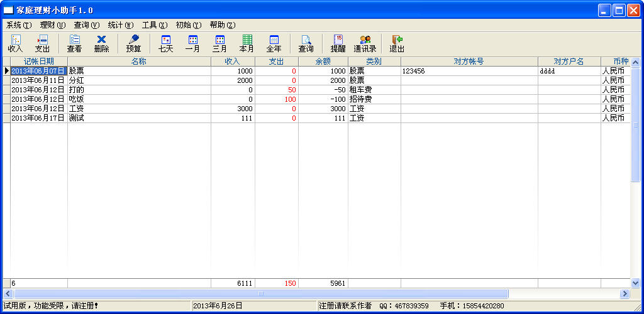This screenshot has height=314, width=644.
Task: Click the total balance 5961 footer cell
Action: coord(323,283)
